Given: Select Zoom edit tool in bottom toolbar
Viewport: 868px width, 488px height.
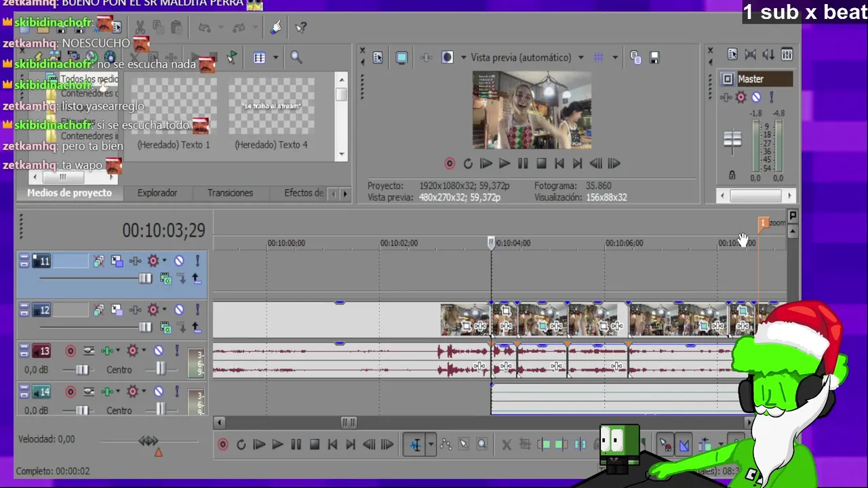Looking at the screenshot, I should [x=482, y=445].
